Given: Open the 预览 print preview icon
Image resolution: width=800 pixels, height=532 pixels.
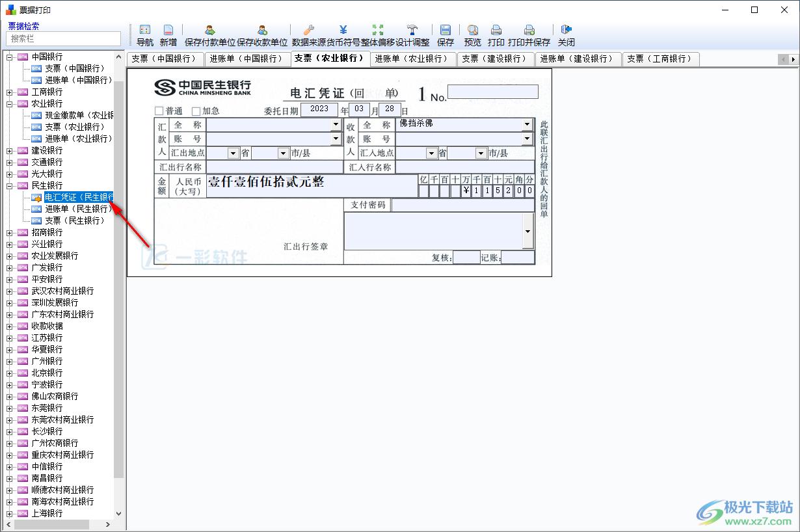Looking at the screenshot, I should tap(473, 30).
